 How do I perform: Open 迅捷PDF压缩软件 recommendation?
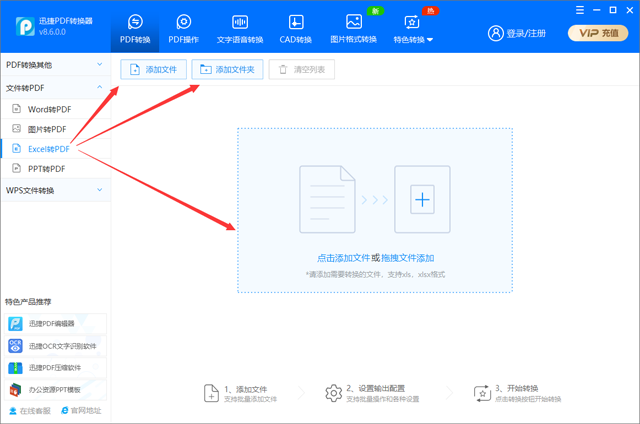point(56,368)
